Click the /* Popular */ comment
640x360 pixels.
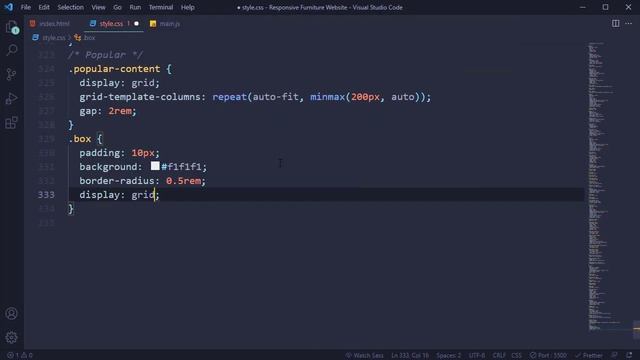tap(105, 55)
